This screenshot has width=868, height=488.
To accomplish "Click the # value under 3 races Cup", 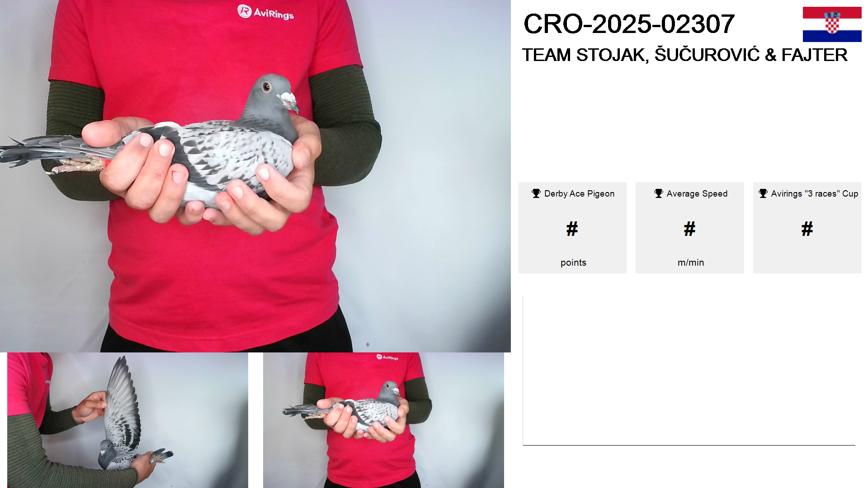I will [807, 229].
